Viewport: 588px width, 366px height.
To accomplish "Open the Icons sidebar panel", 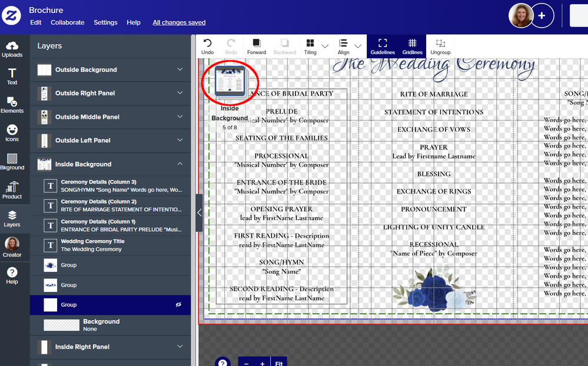I will (12, 133).
